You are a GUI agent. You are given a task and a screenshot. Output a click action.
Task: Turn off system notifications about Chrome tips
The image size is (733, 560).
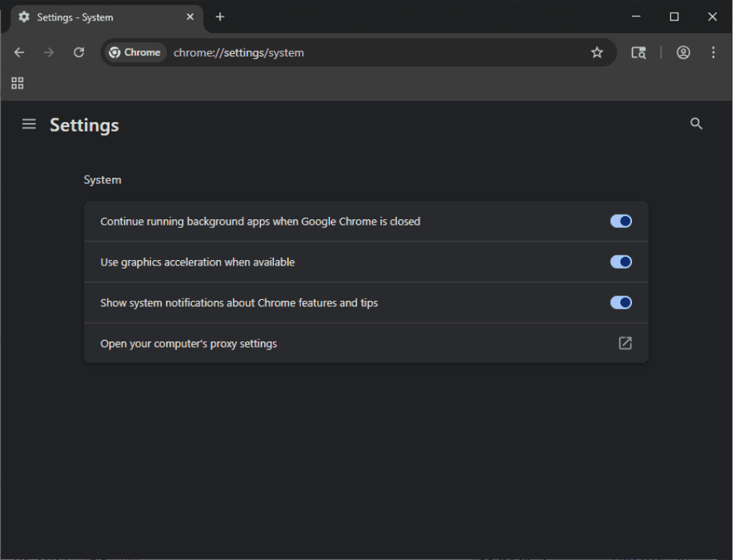click(x=621, y=302)
